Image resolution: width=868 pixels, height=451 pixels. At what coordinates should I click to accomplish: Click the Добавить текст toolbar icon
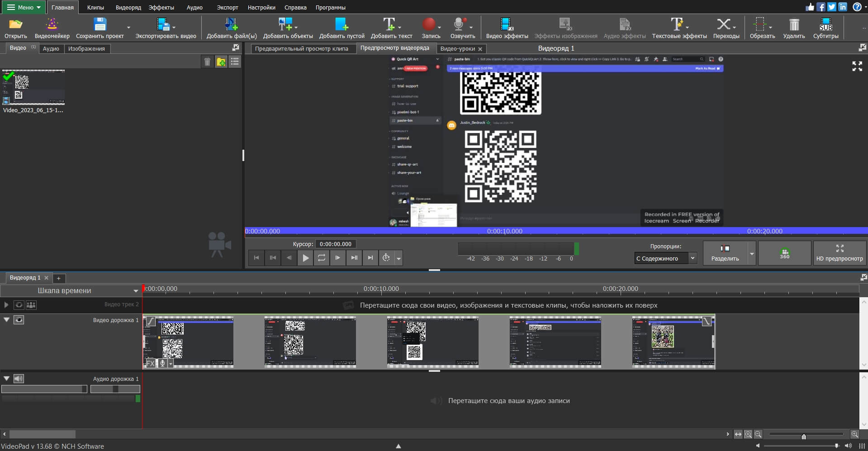click(x=389, y=24)
